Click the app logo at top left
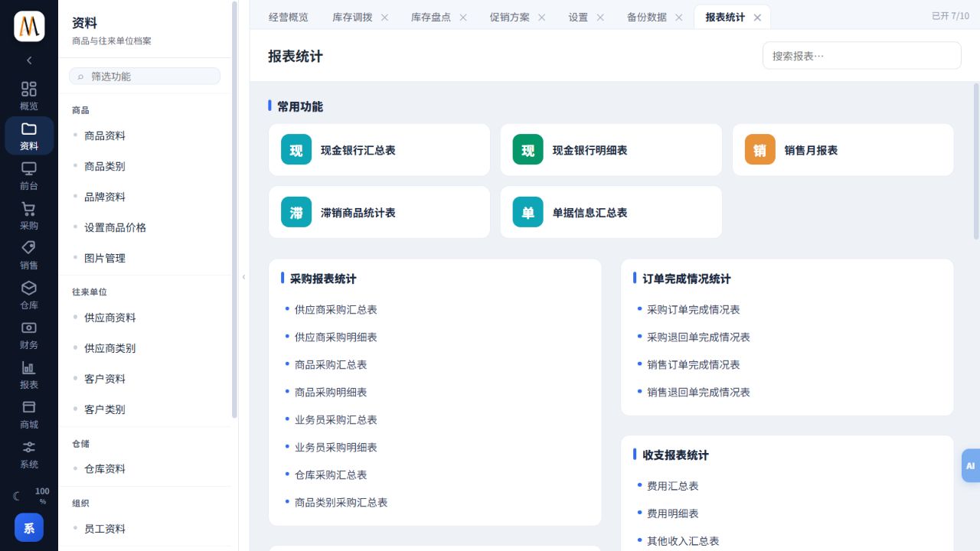980x551 pixels. 29,27
